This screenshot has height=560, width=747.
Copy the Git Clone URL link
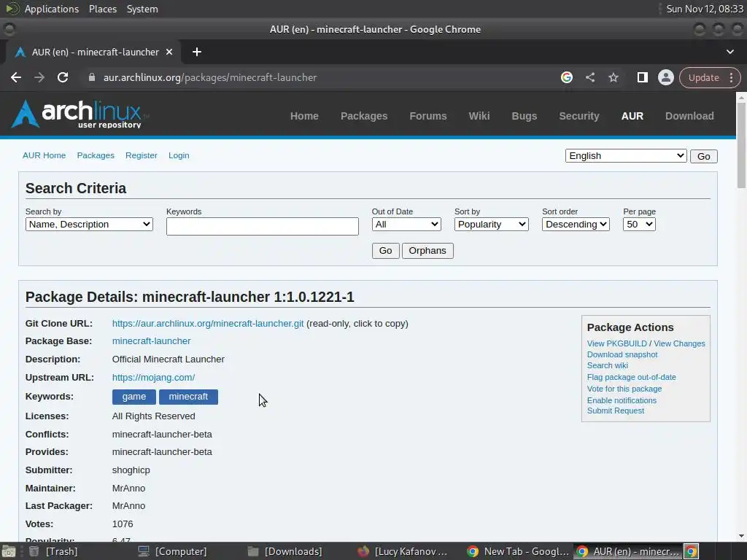pyautogui.click(x=208, y=323)
